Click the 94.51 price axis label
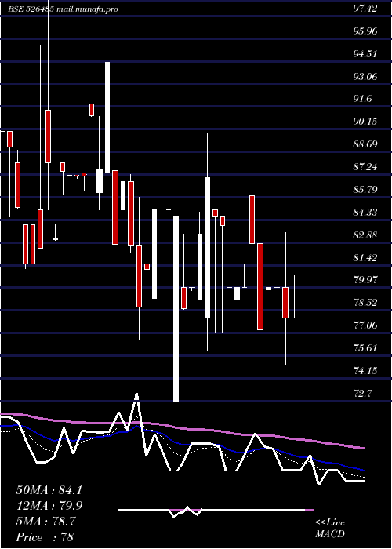The height and width of the screenshot is (549, 392). tap(365, 54)
